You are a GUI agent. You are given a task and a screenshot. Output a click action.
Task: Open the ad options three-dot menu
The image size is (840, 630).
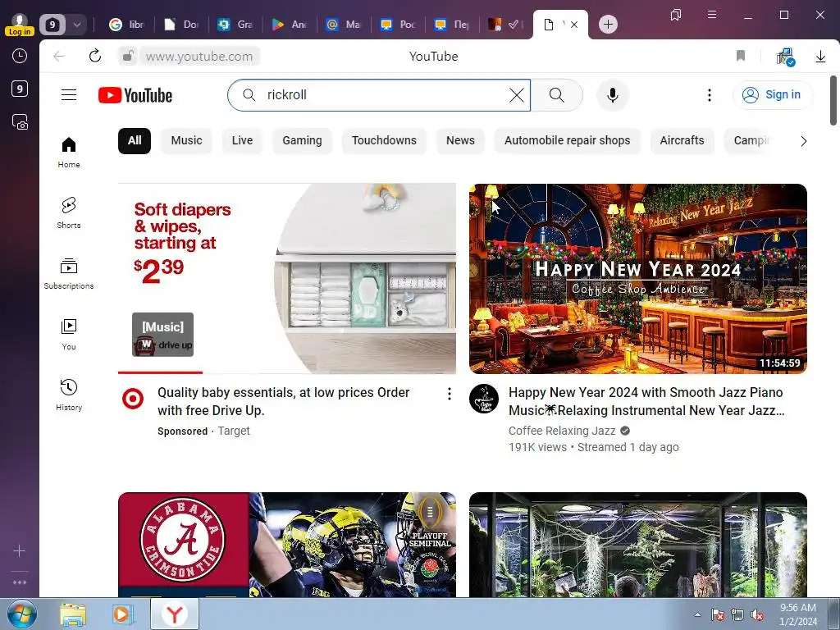[x=449, y=394]
